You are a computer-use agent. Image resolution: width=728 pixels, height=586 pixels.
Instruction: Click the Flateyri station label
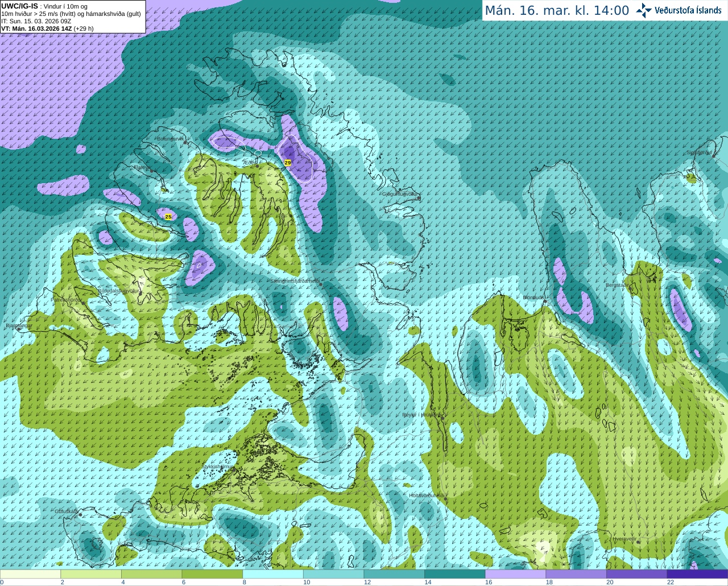point(141,167)
